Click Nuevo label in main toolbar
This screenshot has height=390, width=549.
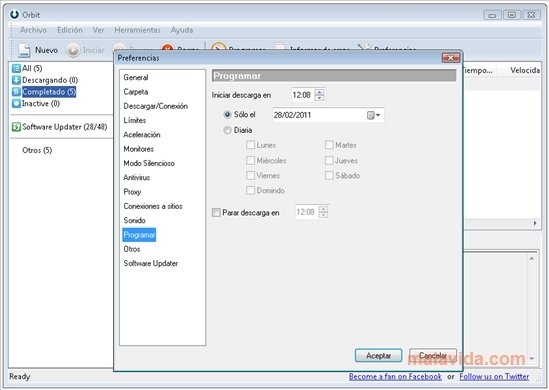46,50
